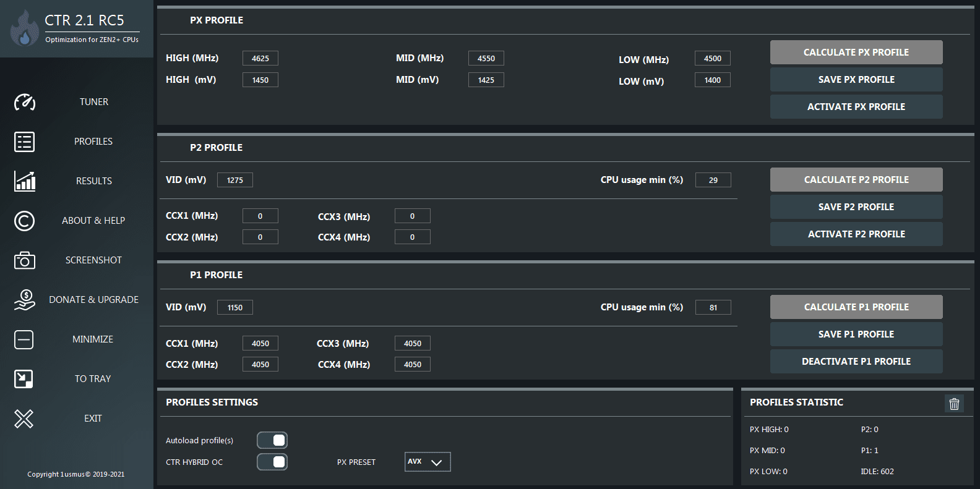Click SAVE PX PROFILE button

point(856,80)
